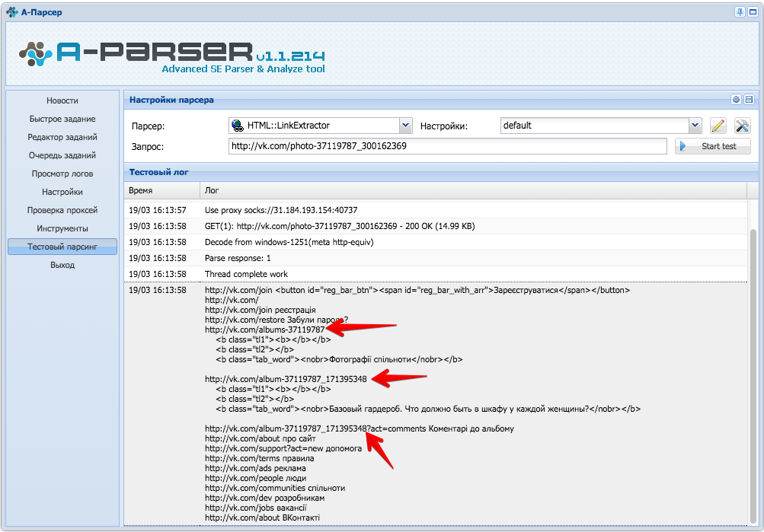Viewport: 764px width, 532px height.
Task: Select the HTML::LinkExtractor parser combo box
Action: pos(320,126)
